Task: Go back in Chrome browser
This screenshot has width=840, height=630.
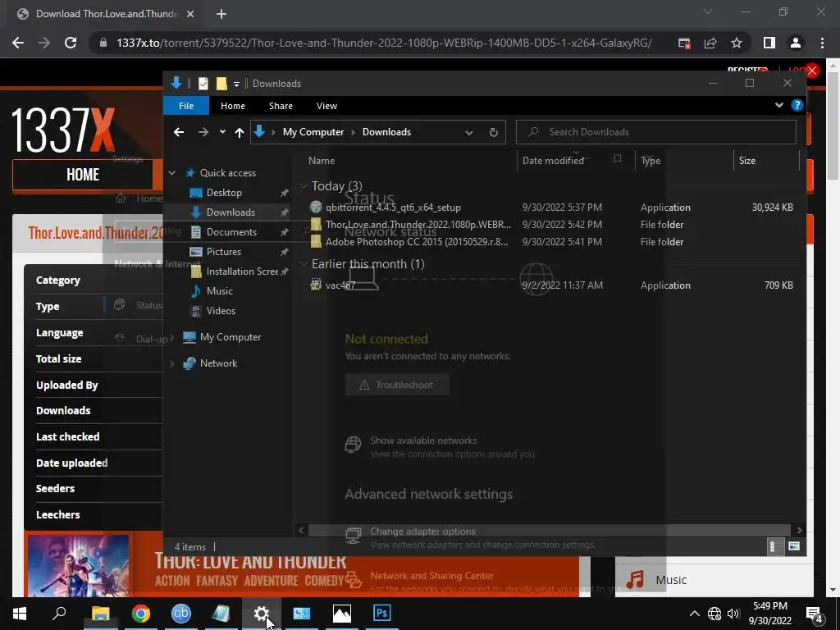Action: [x=18, y=43]
